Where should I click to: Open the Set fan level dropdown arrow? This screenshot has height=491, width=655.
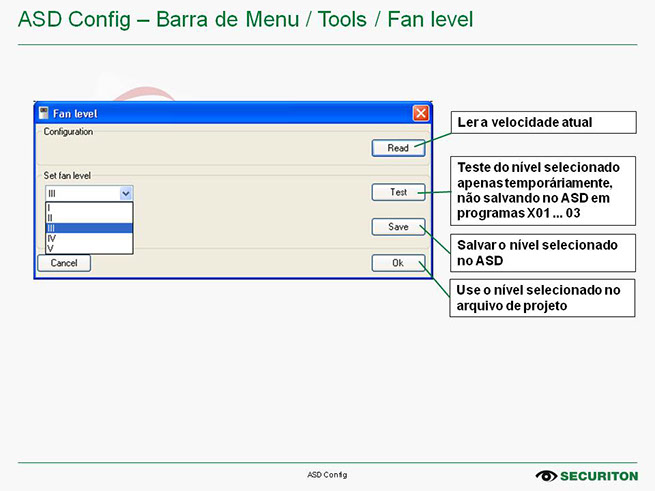click(x=125, y=193)
